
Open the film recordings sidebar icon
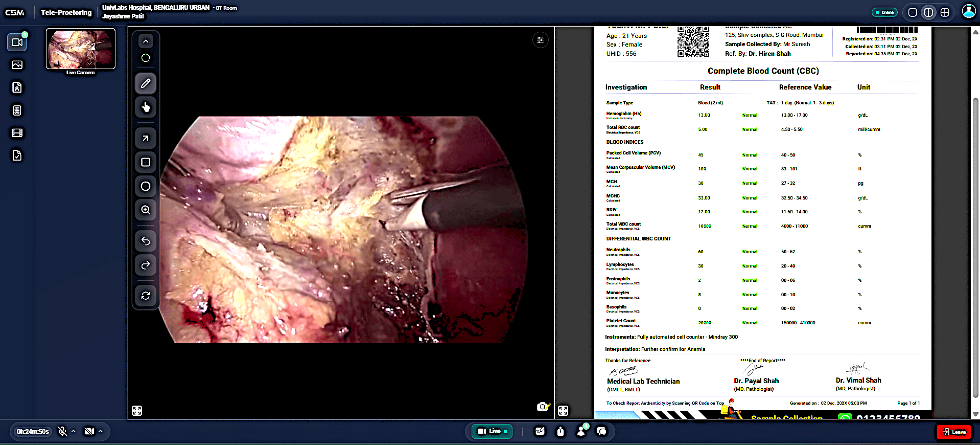click(x=17, y=133)
